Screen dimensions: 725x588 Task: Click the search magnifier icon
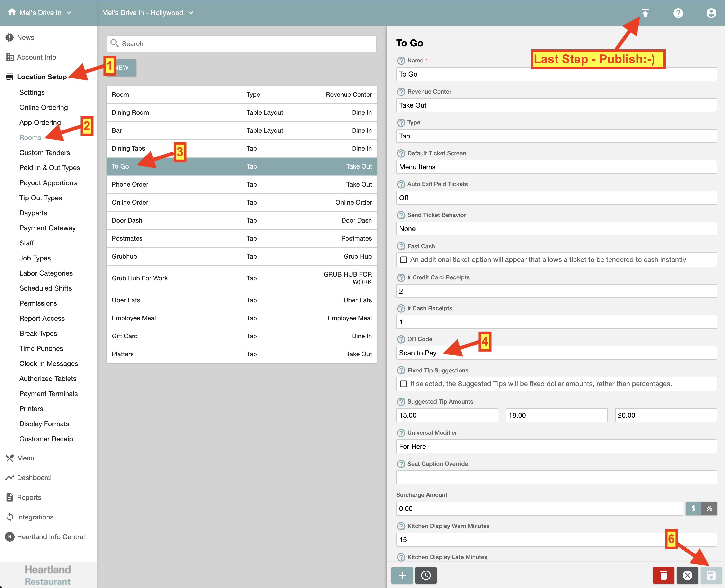115,43
